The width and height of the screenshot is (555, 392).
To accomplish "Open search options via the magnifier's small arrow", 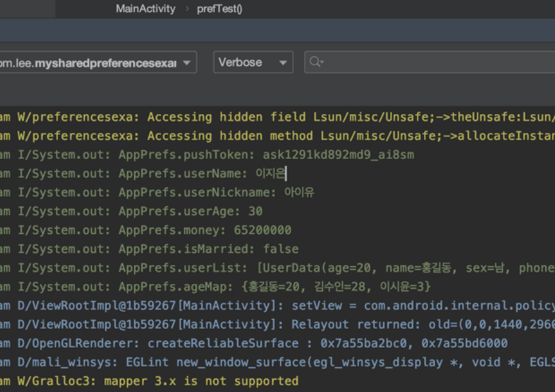I will click(323, 62).
